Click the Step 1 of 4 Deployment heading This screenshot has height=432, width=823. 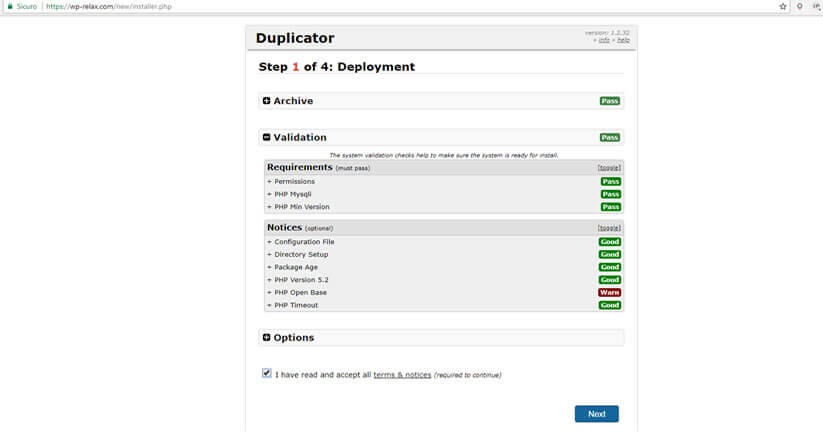[x=336, y=67]
